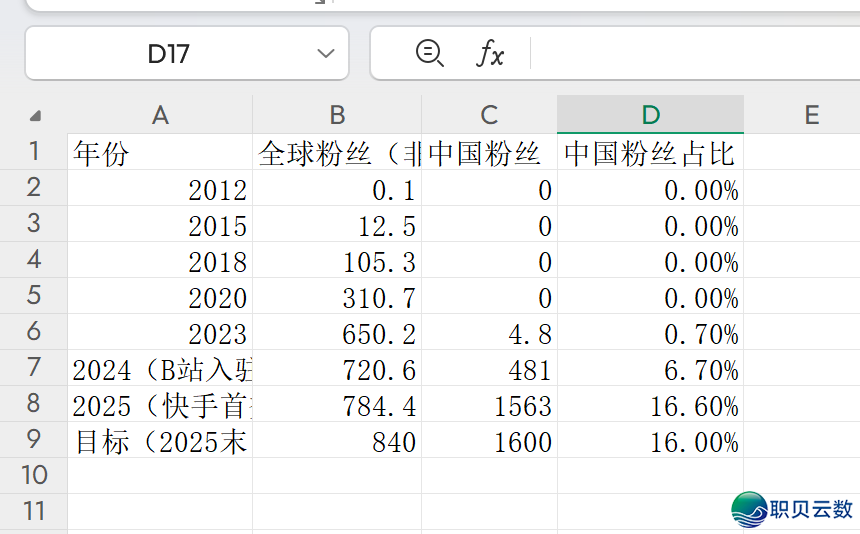Select row 11 header

(34, 511)
